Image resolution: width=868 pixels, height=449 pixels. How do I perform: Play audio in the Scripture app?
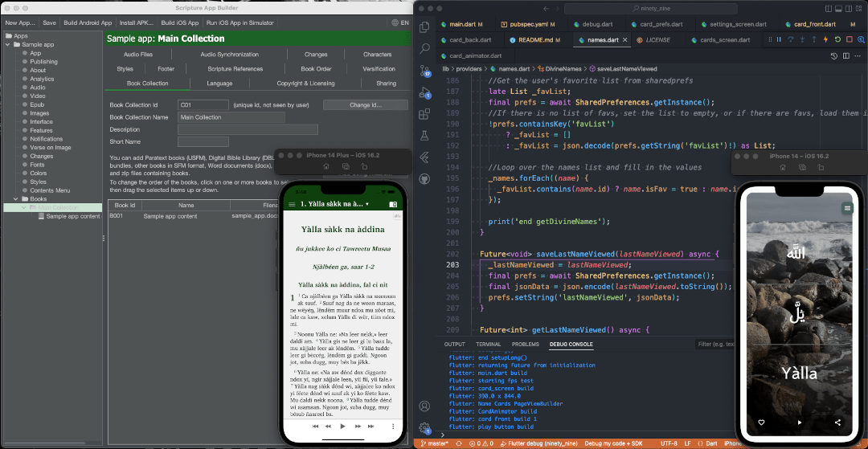point(342,427)
